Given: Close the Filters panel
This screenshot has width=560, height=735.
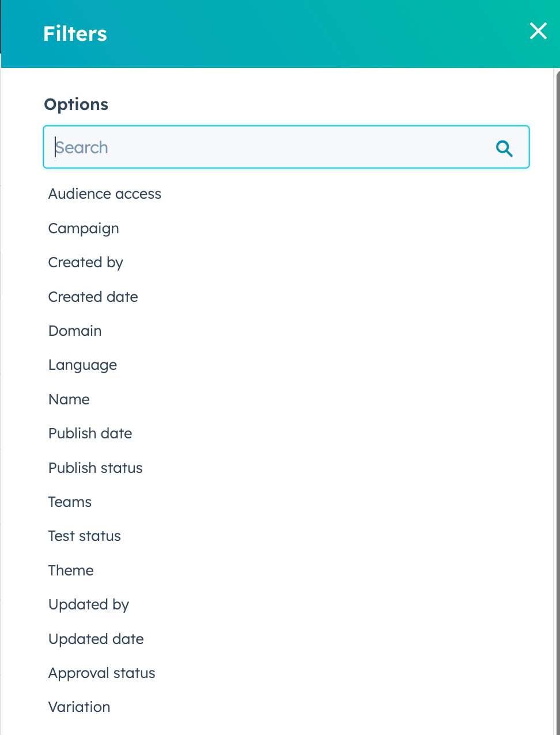Looking at the screenshot, I should 538,31.
